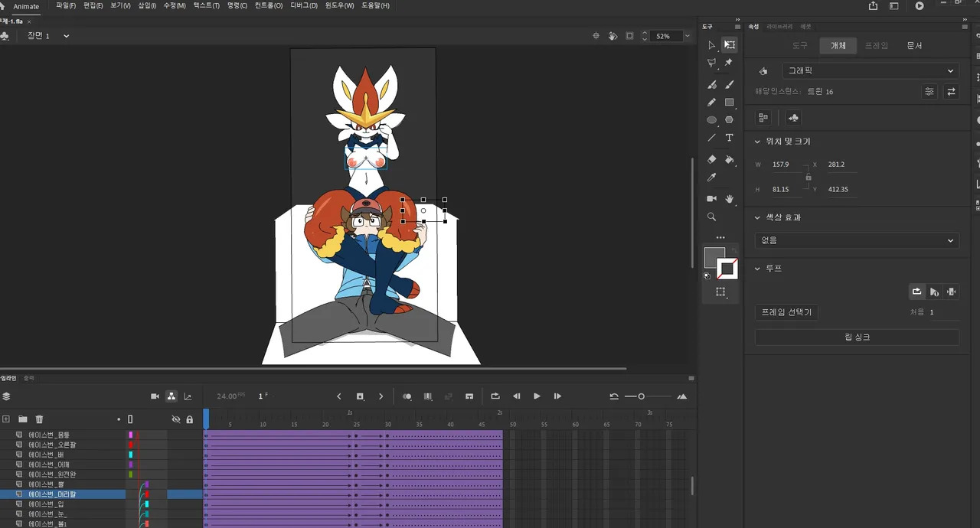Select the Hand tool

729,198
